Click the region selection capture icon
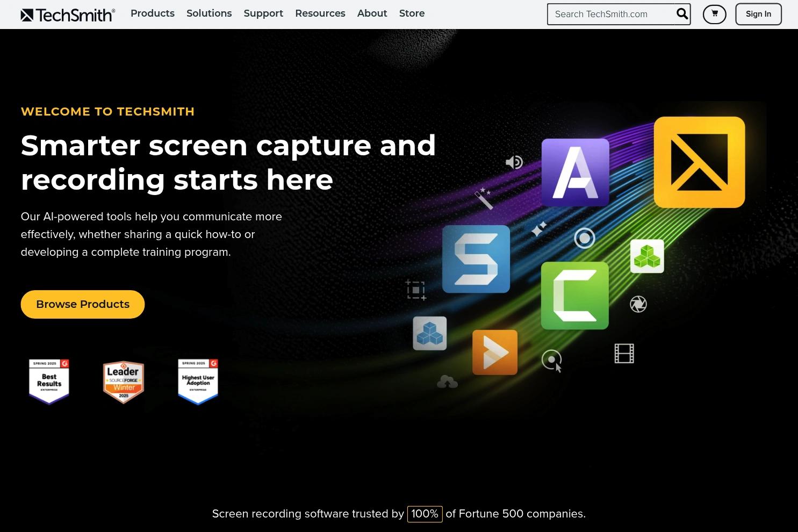Viewport: 798px width, 532px height. click(416, 290)
